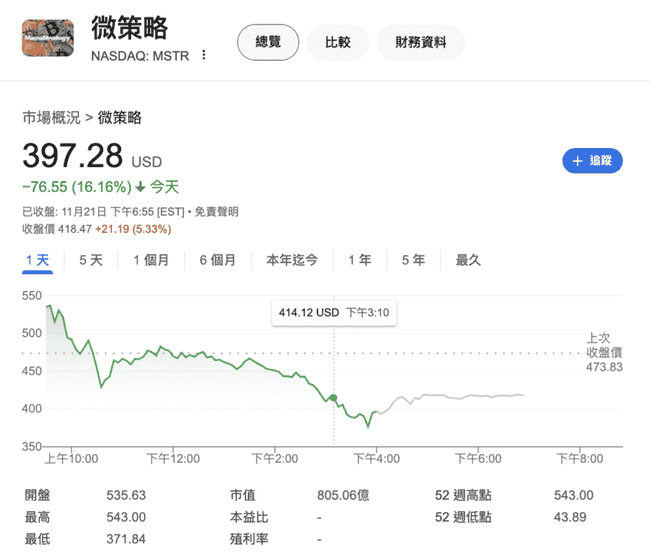Click the down arrow beside 今天

coord(141,187)
